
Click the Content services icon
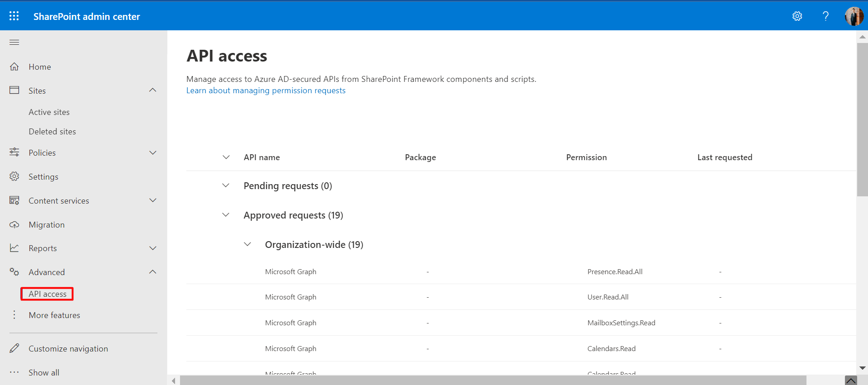14,200
